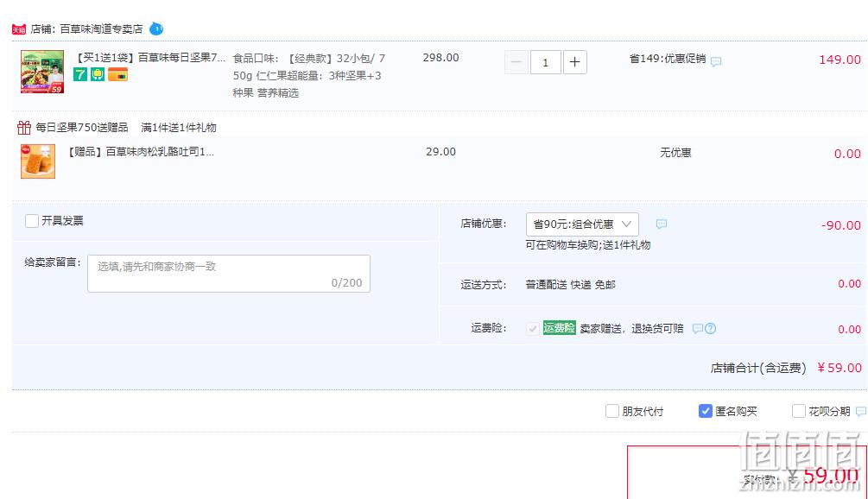The image size is (868, 499).
Task: Enable the 花呗分期 installment checkbox
Action: 798,411
